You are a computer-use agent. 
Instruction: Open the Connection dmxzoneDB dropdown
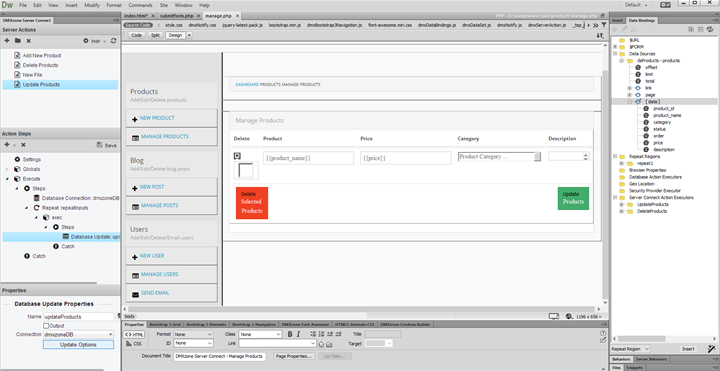click(x=78, y=334)
